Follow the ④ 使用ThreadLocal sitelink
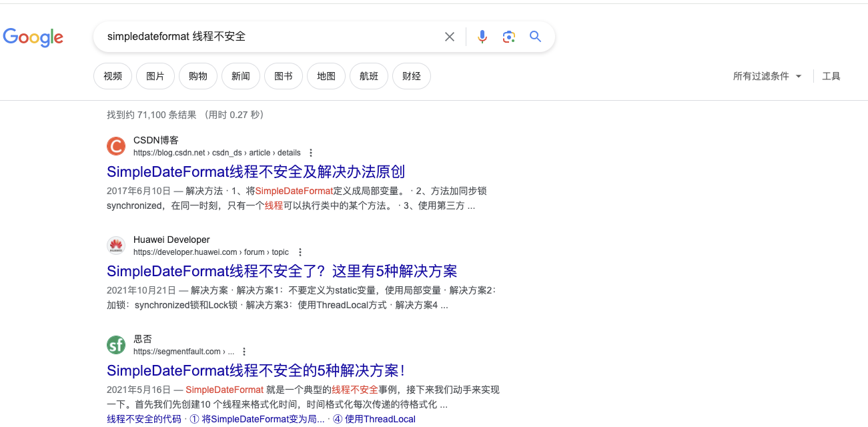 (x=374, y=419)
